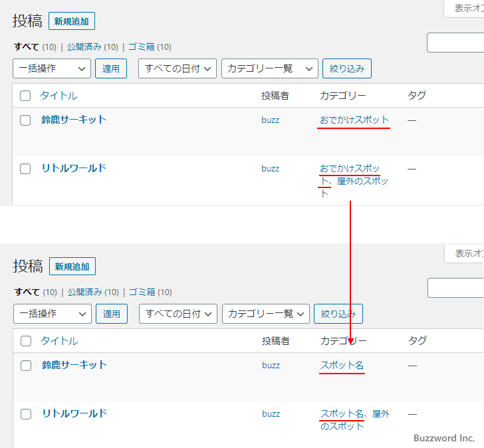The width and height of the screenshot is (484, 448).
Task: Open the リトルワールド post title in the upper list
Action: click(73, 168)
